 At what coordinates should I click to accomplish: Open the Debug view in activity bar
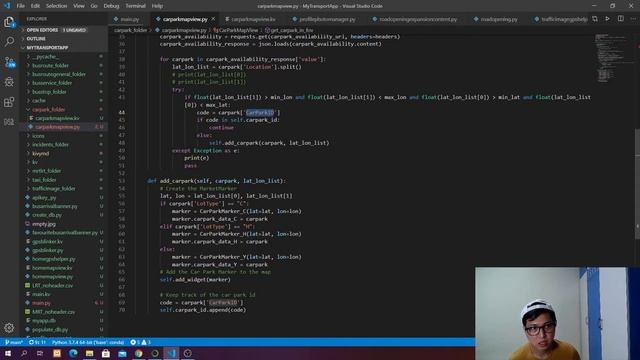(9, 82)
